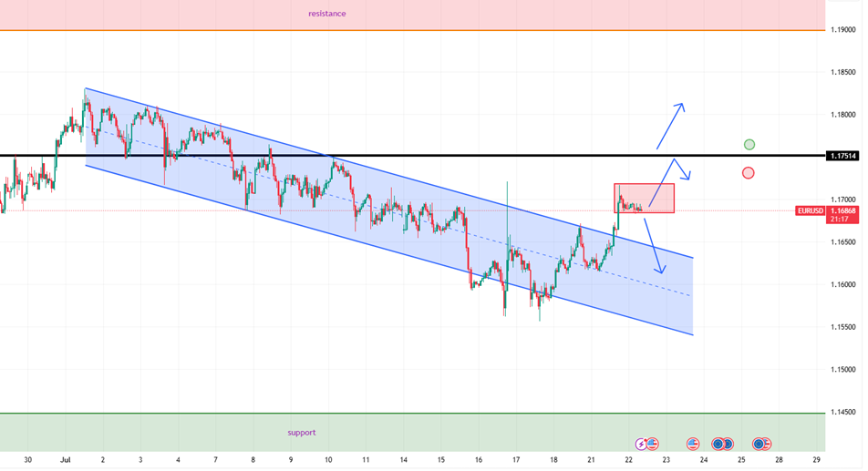Click the 1.17000 price axis value

click(843, 200)
